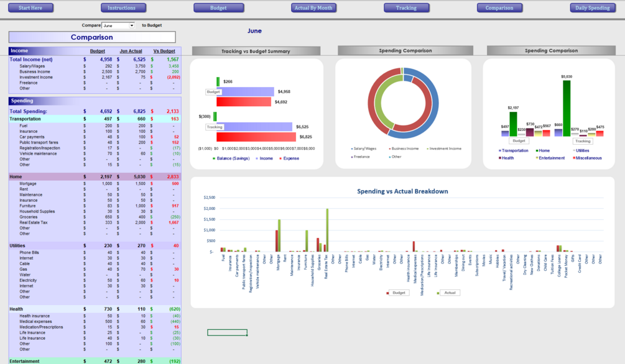Viewport: 625px width, 364px height.
Task: Select the Real Estate Tax row label
Action: coord(34,222)
